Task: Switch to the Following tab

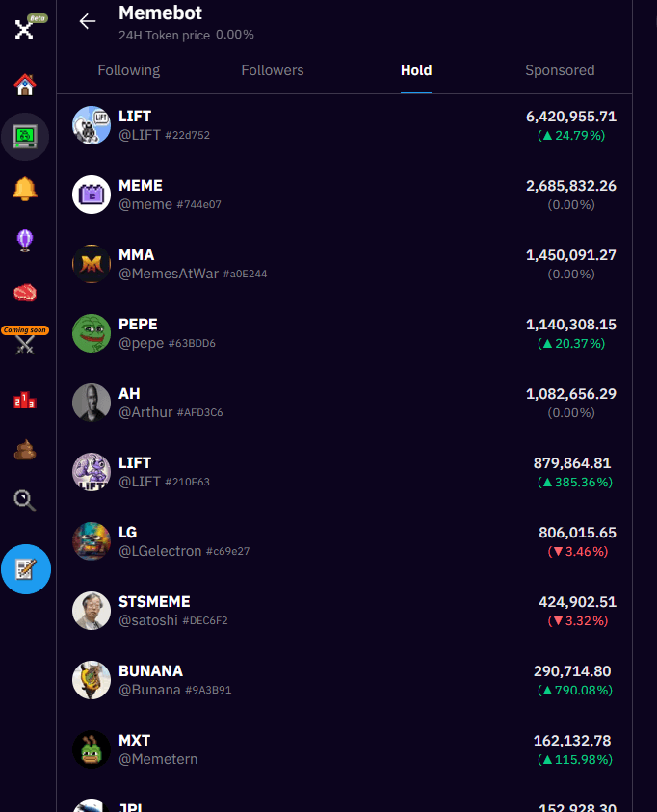Action: [129, 70]
